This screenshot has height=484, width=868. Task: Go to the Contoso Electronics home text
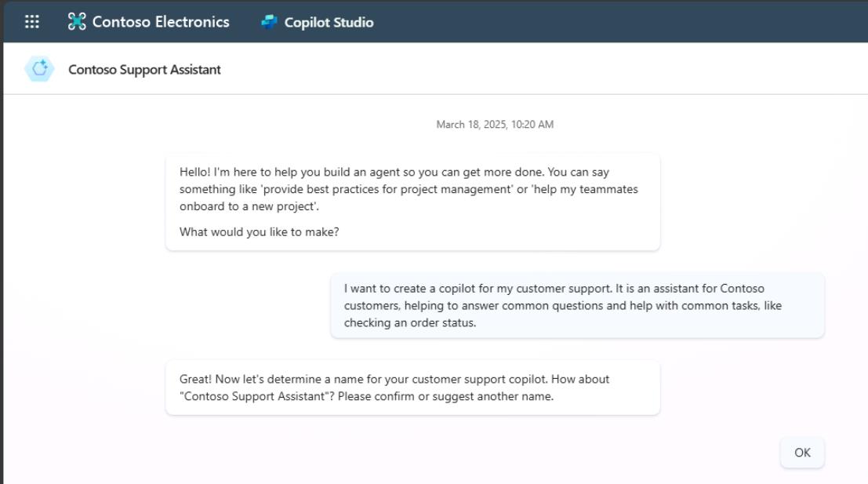point(161,22)
